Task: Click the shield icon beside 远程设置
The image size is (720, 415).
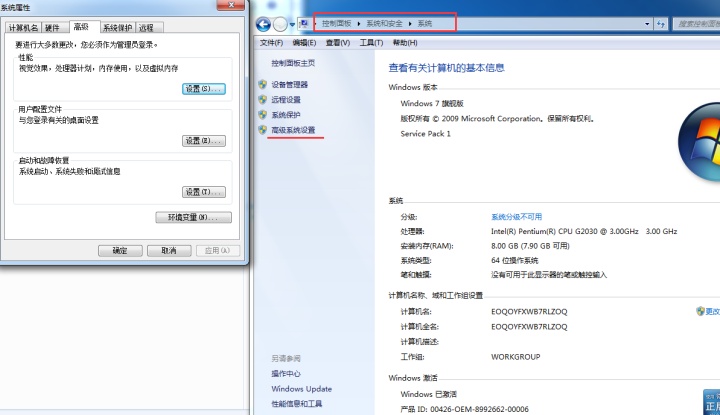Action: click(263, 100)
